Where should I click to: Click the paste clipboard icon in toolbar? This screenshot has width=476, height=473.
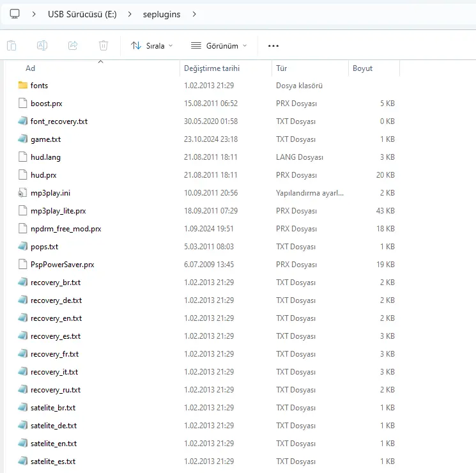pos(12,45)
